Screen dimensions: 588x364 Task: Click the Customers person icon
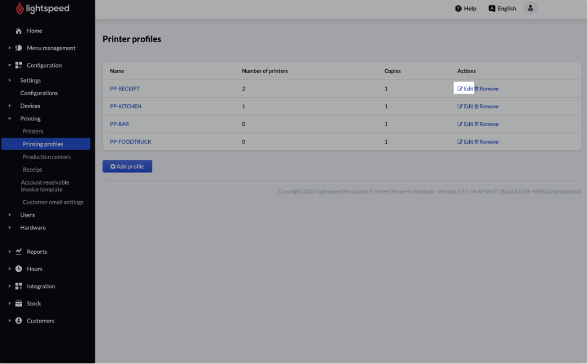(x=18, y=321)
